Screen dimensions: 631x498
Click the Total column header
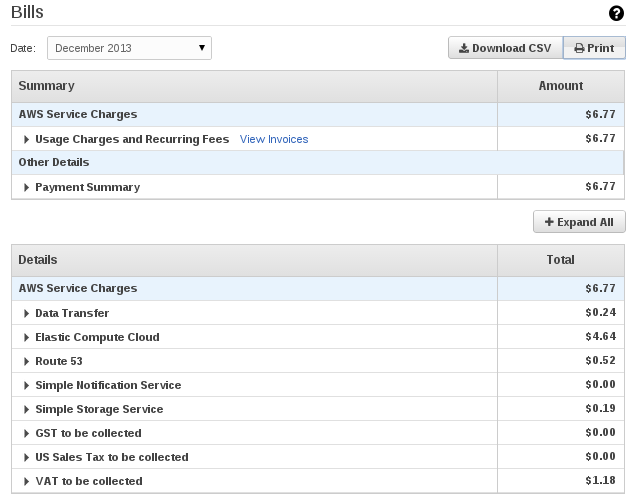coord(561,260)
